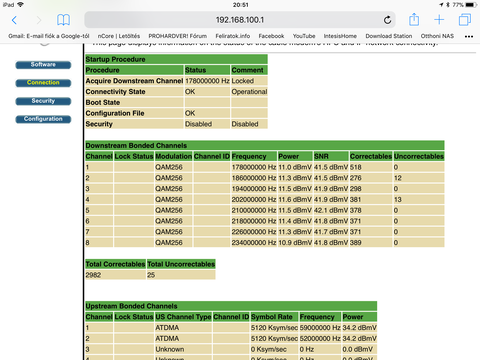Image resolution: width=480 pixels, height=360 pixels.
Task: Click the 'US Channel Type' column header
Action: 183,317
